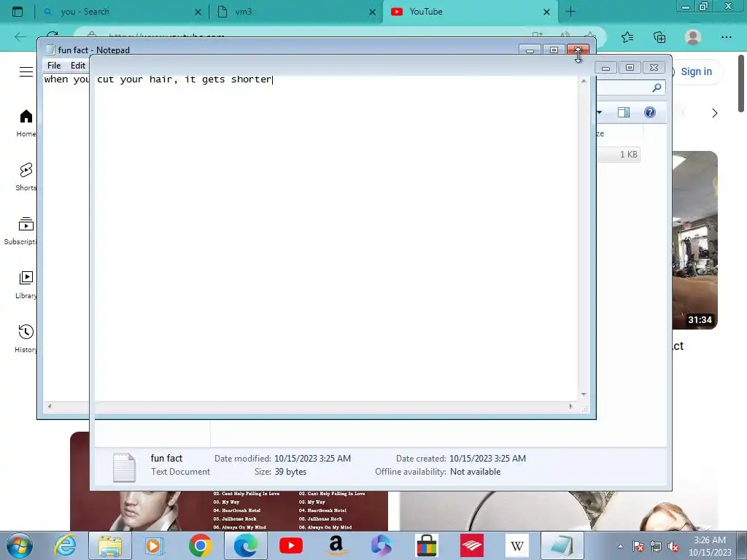Open network status tray icon
The height and width of the screenshot is (560, 747).
tap(656, 546)
